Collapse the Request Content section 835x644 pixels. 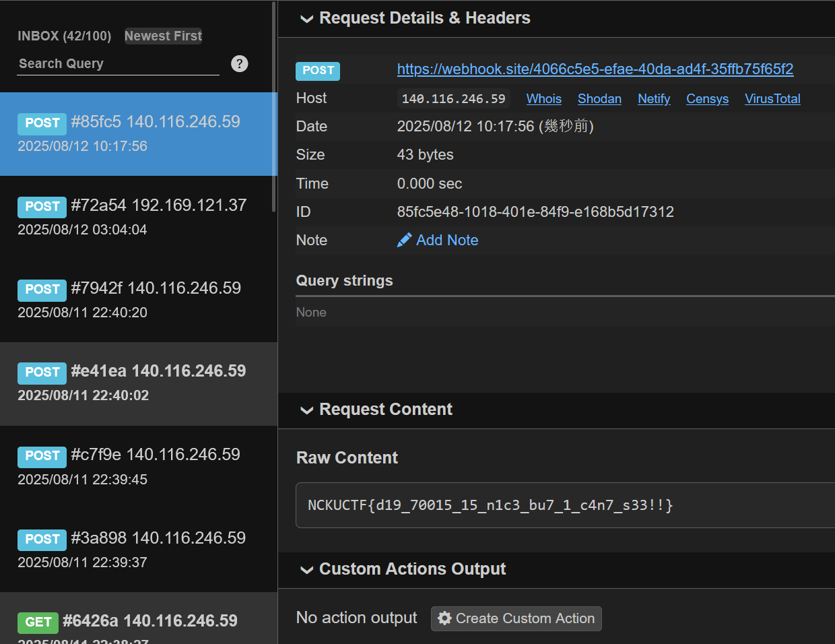click(307, 410)
